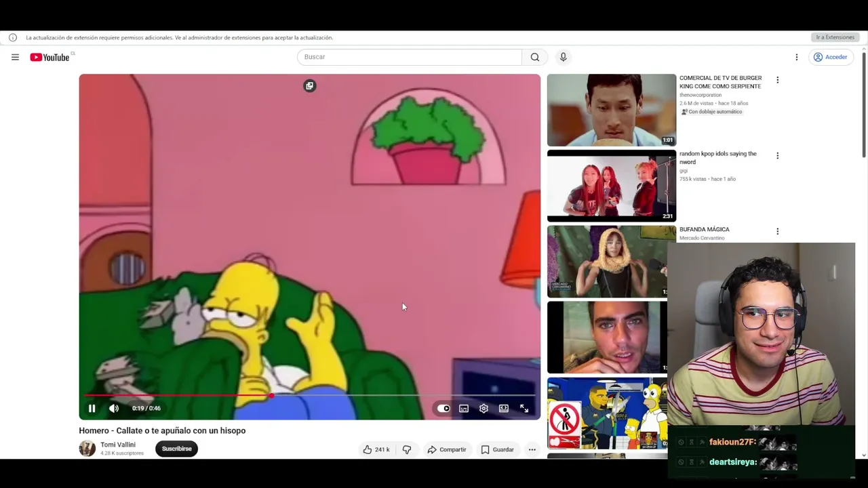868x488 pixels.
Task: Go to YouTube home via logo
Action: click(x=50, y=57)
